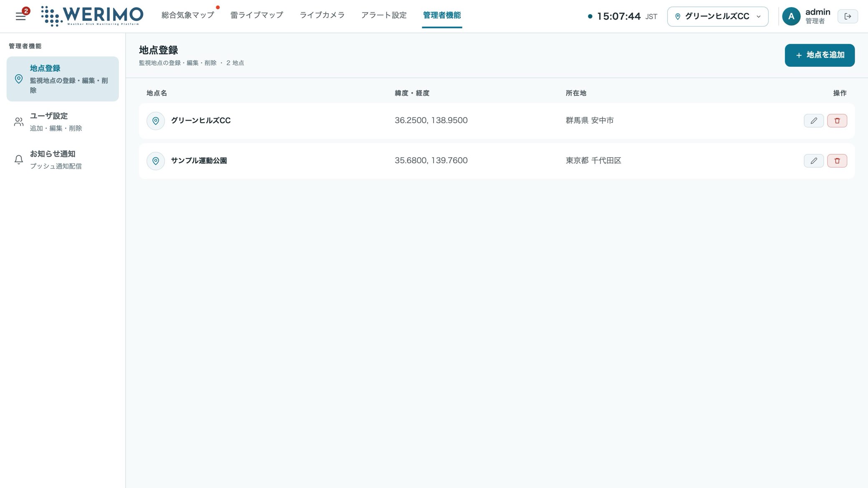Click the logout icon next to admin
This screenshot has width=868, height=488.
[x=848, y=16]
